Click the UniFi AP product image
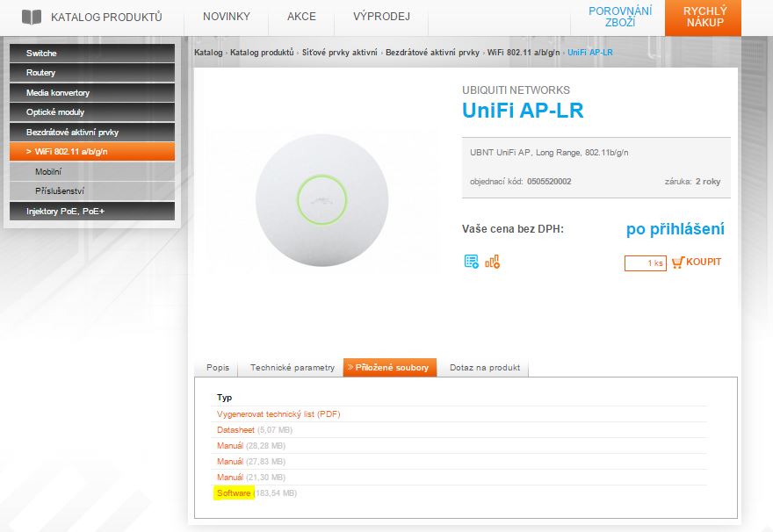This screenshot has height=532, width=773. [x=321, y=200]
